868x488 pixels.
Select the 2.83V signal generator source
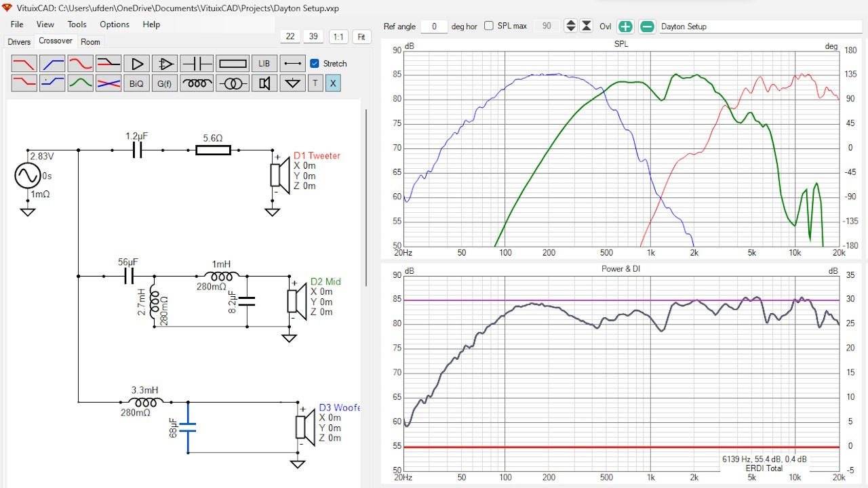coord(28,176)
